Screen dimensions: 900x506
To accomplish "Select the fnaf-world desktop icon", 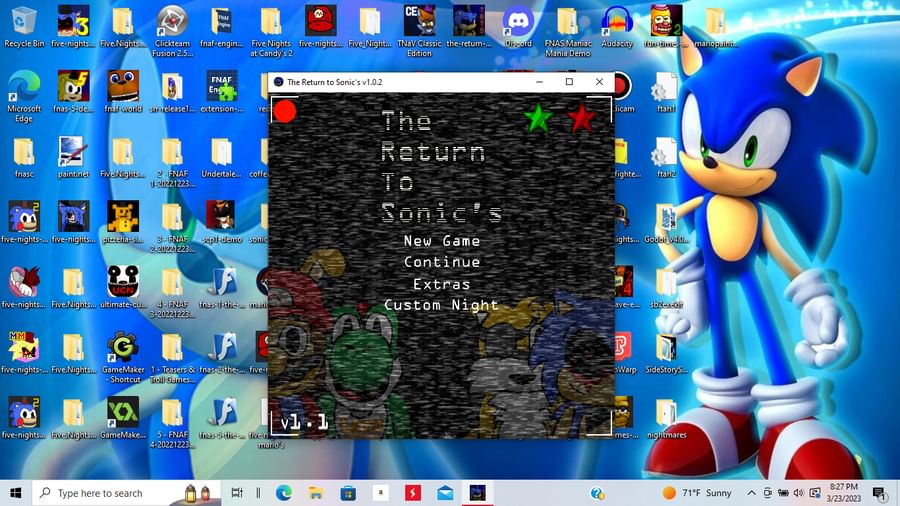I will coord(123,92).
